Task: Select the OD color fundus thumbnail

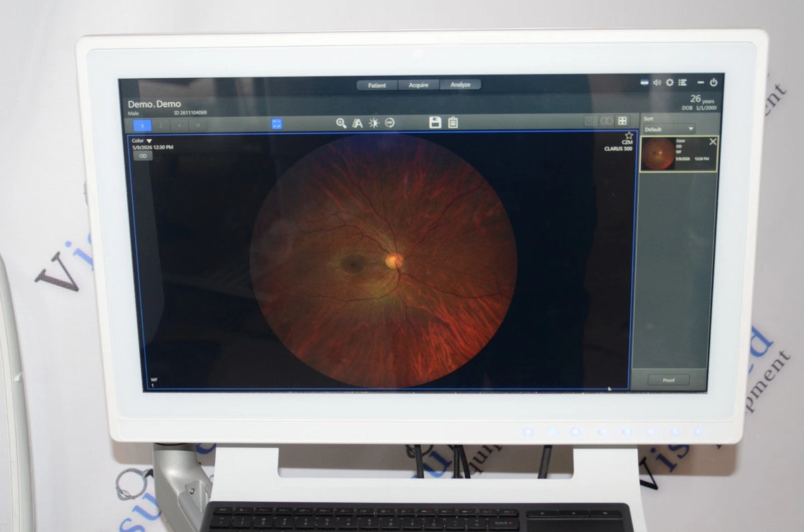Action: (678, 154)
